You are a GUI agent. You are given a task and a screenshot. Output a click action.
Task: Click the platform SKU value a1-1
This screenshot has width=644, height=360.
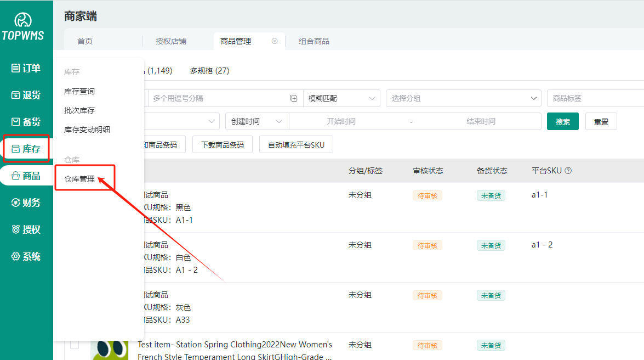coord(540,195)
